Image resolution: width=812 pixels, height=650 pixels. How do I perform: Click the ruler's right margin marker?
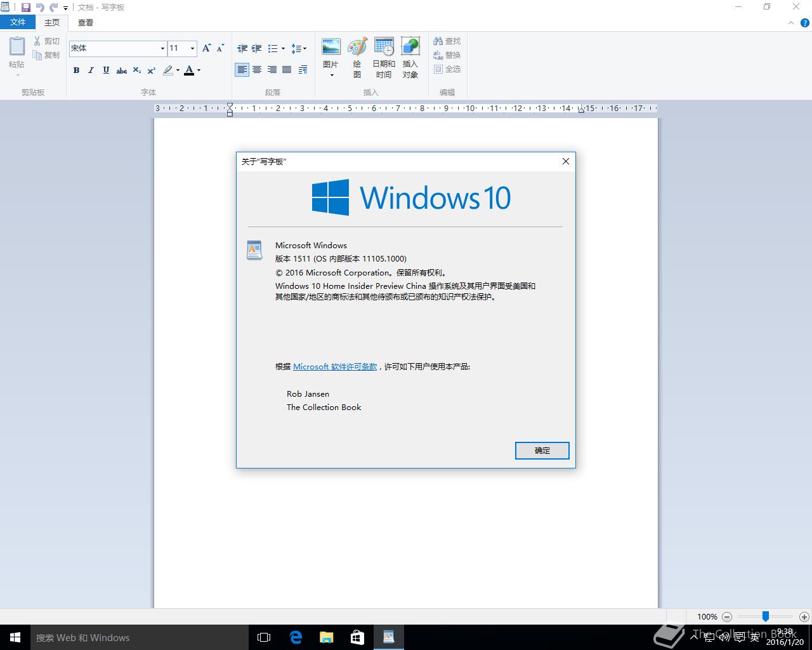[581, 110]
